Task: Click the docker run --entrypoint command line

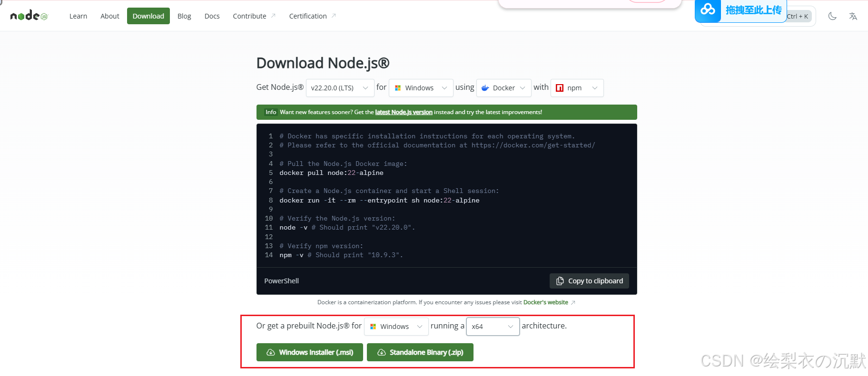Action: pyautogui.click(x=379, y=201)
